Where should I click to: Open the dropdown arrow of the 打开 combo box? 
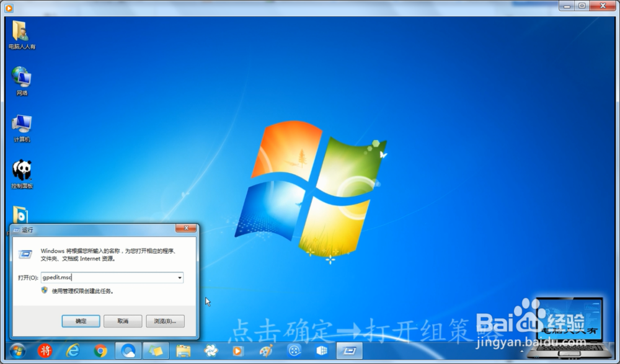[x=180, y=278]
